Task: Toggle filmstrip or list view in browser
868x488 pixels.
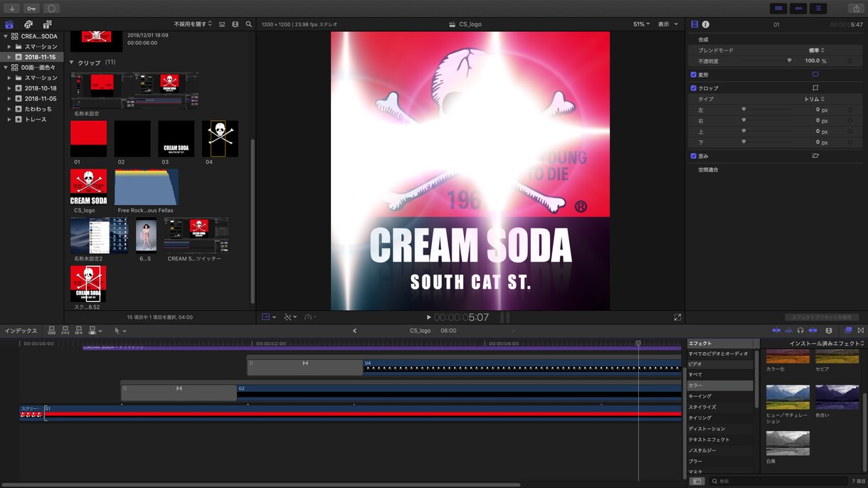Action: click(x=222, y=24)
